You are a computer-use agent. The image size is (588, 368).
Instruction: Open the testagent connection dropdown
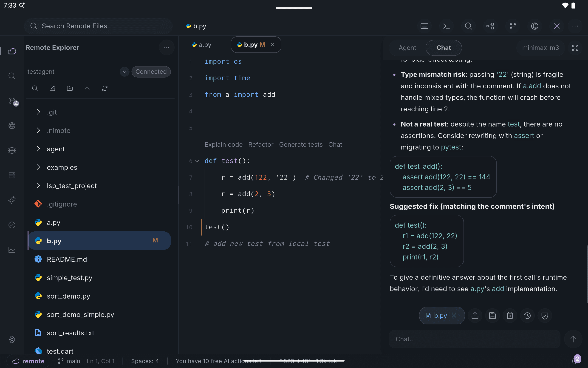click(x=124, y=72)
